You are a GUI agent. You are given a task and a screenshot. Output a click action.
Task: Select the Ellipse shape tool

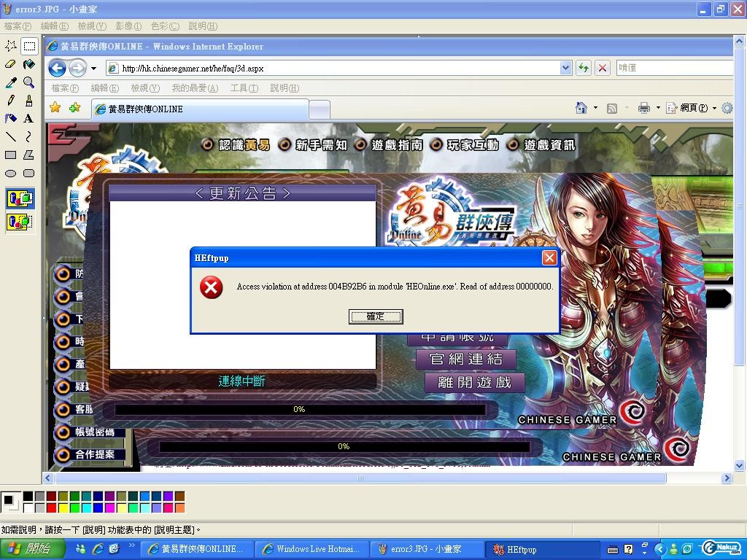click(11, 174)
